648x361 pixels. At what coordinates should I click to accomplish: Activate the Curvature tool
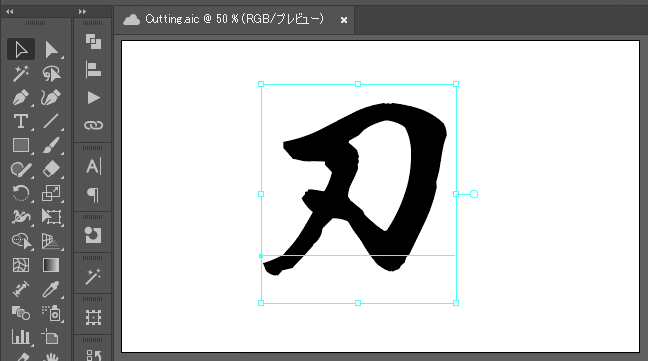[x=52, y=97]
